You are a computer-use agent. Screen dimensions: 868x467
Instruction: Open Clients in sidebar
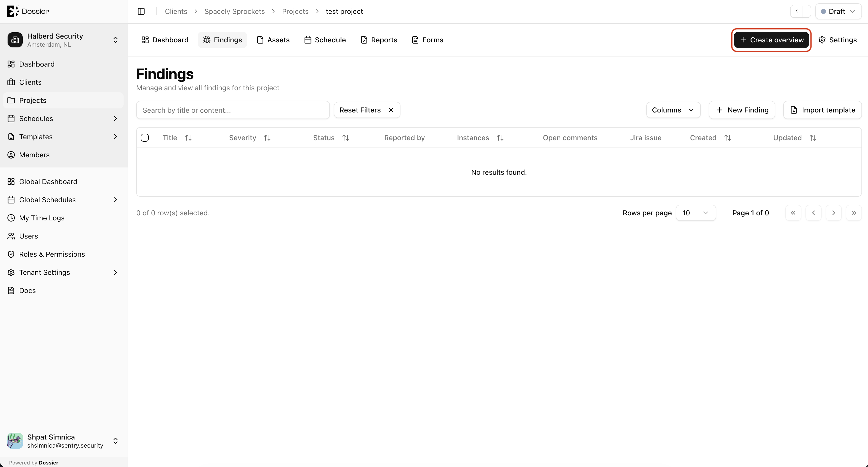[63, 82]
